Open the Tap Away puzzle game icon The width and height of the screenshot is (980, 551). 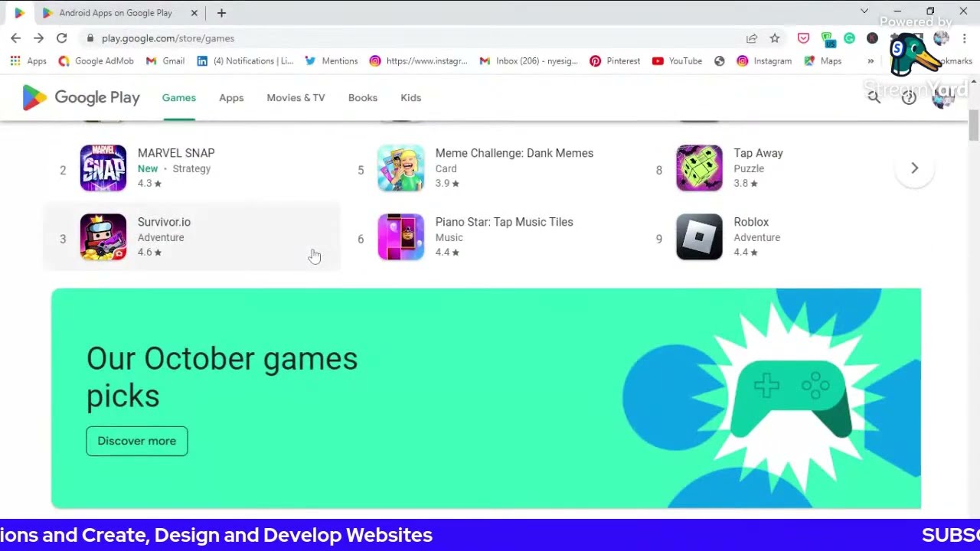pyautogui.click(x=699, y=168)
